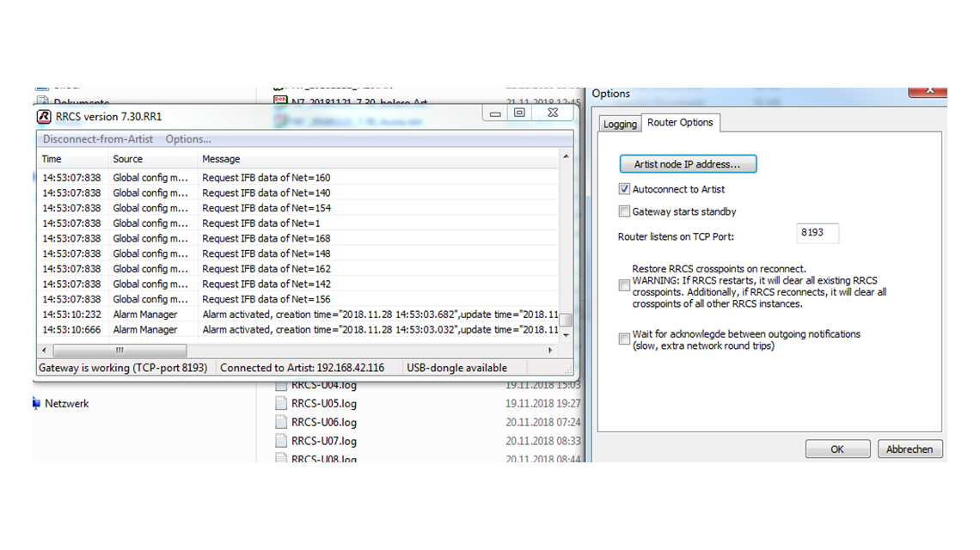Confirm settings with the OK button
The width and height of the screenshot is (980, 550).
pyautogui.click(x=837, y=449)
